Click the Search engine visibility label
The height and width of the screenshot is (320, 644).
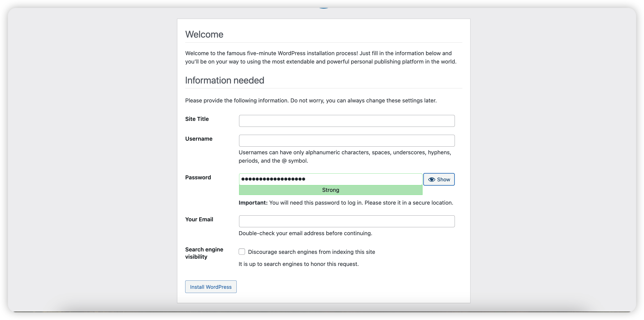[204, 253]
